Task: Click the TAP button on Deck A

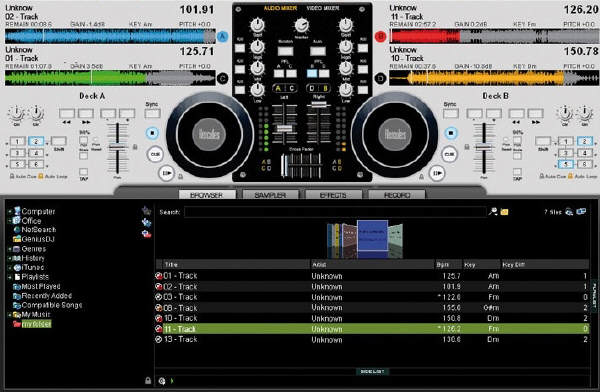Action: coord(83,172)
